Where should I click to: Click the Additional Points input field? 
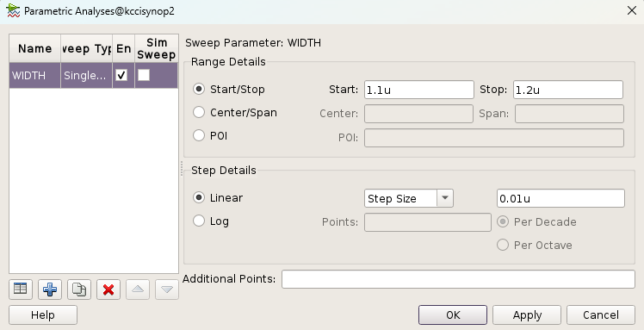click(458, 279)
